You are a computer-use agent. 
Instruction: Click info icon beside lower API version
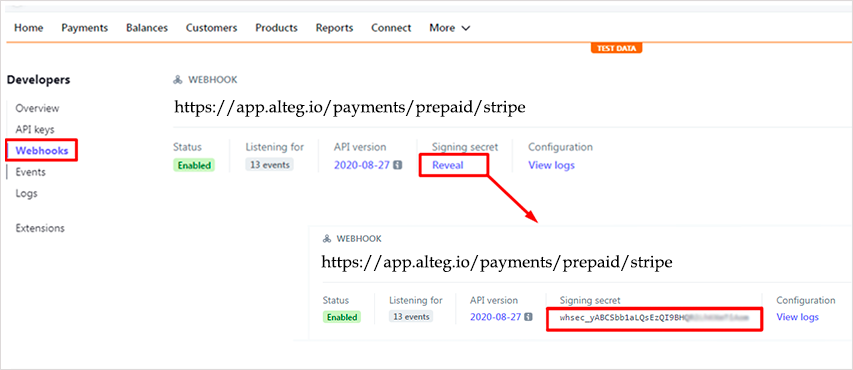528,317
